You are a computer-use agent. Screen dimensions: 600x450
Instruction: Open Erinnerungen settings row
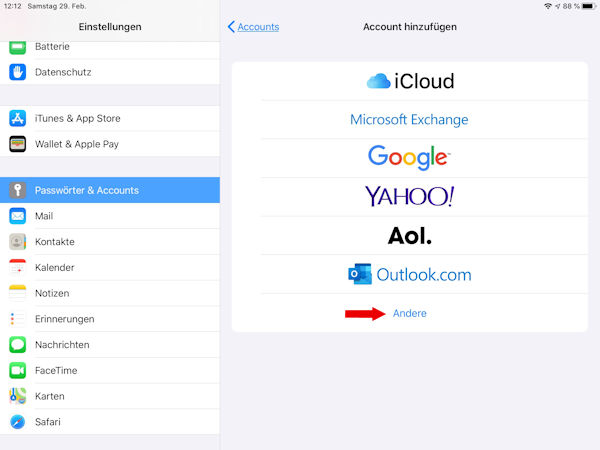coord(110,319)
